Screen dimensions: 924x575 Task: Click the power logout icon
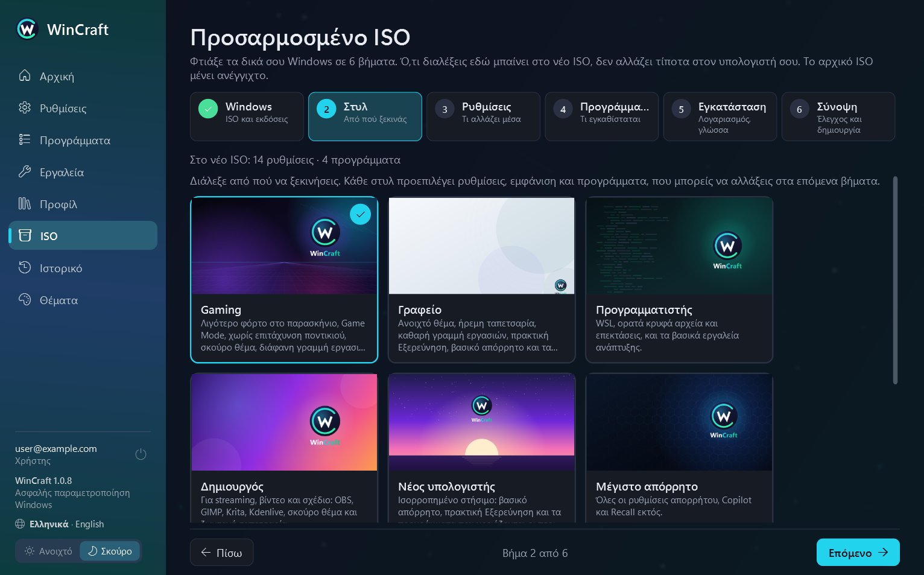click(141, 454)
